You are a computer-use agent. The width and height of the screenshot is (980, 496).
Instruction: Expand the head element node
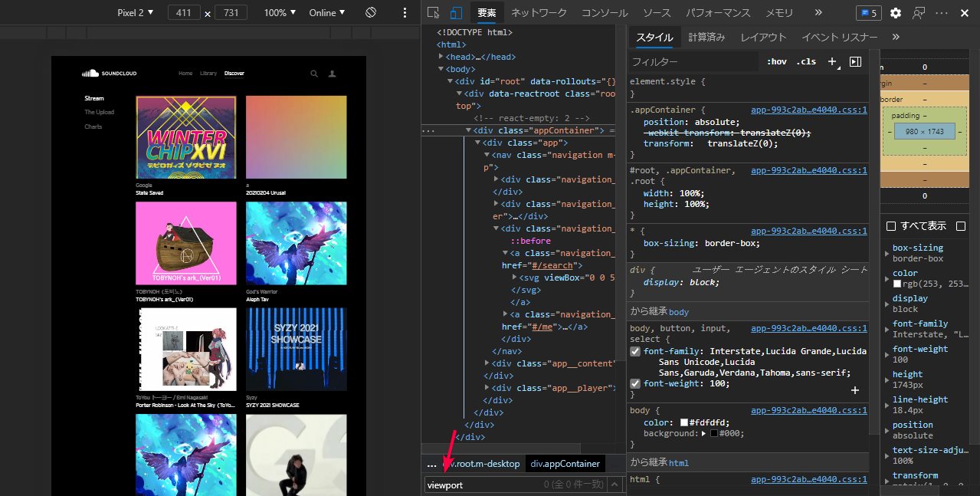tap(441, 57)
